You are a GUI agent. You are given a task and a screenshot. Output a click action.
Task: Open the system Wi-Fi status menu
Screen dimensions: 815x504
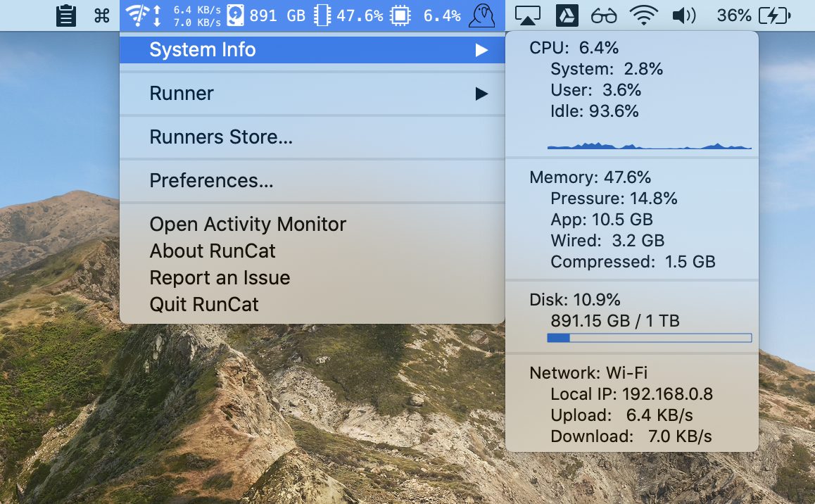[643, 15]
